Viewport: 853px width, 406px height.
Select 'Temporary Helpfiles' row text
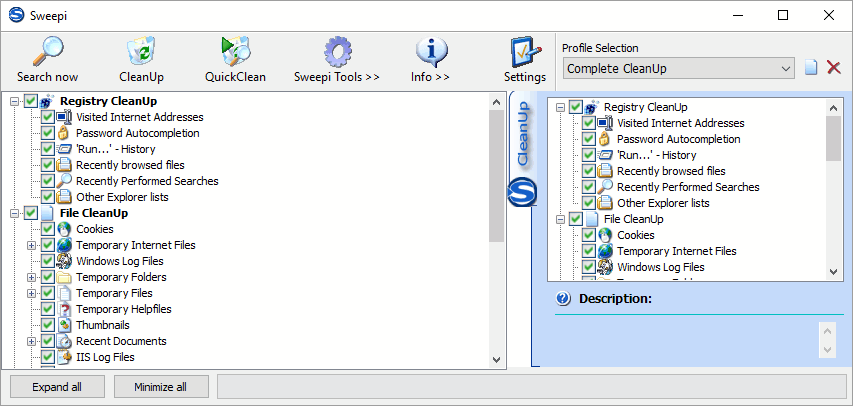[x=124, y=309]
